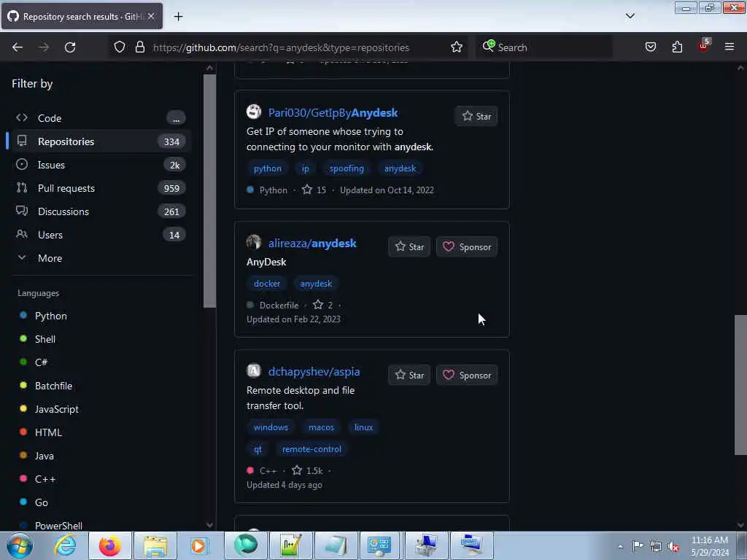The image size is (747, 560).
Task: Open Windows Explorer folder in taskbar
Action: 155,545
